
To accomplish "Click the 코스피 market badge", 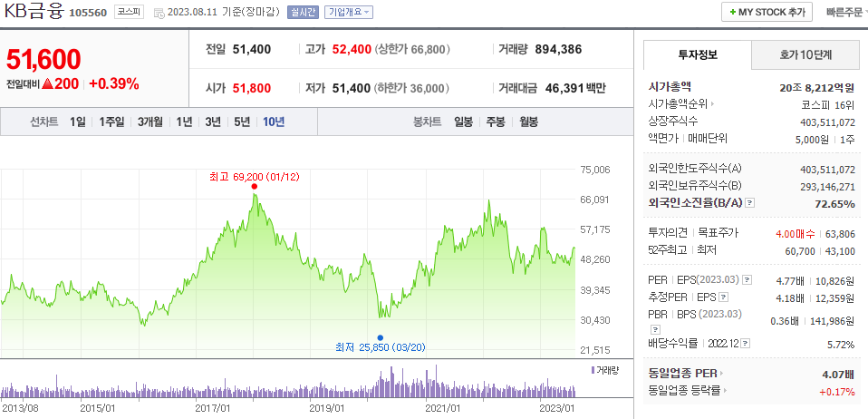I will tap(129, 12).
